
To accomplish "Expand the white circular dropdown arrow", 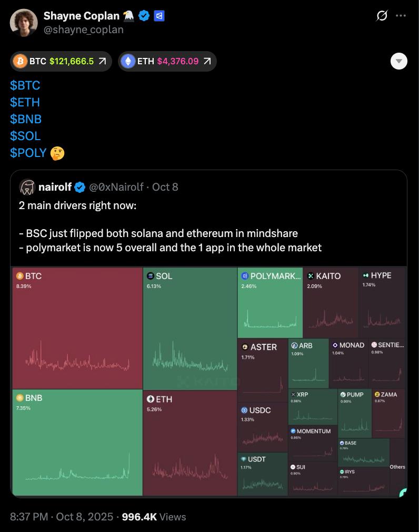I will point(398,62).
